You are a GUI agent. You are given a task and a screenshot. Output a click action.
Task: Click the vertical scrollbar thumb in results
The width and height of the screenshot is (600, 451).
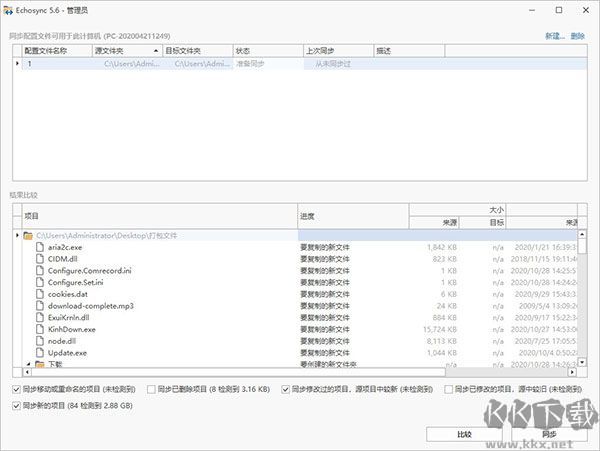pos(582,246)
